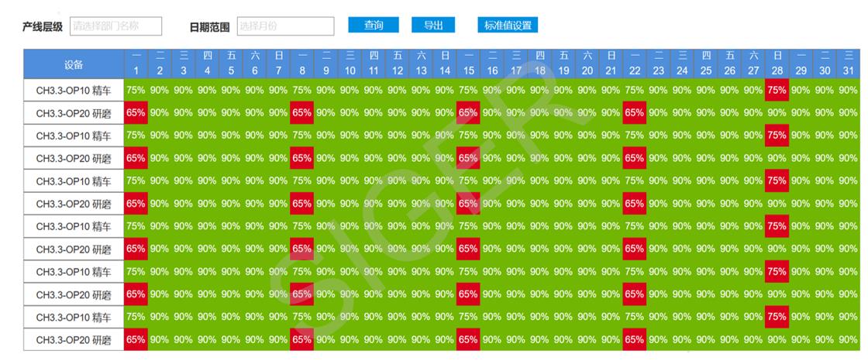
Task: Open the 产线层级 department dropdown
Action: pos(116,26)
